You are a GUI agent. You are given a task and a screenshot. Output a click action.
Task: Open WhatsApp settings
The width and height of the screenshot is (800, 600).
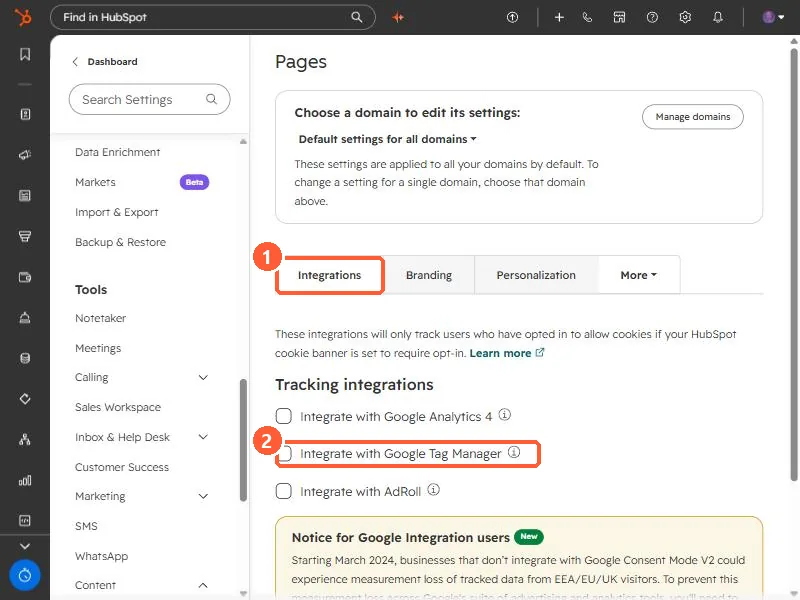[x=102, y=556]
